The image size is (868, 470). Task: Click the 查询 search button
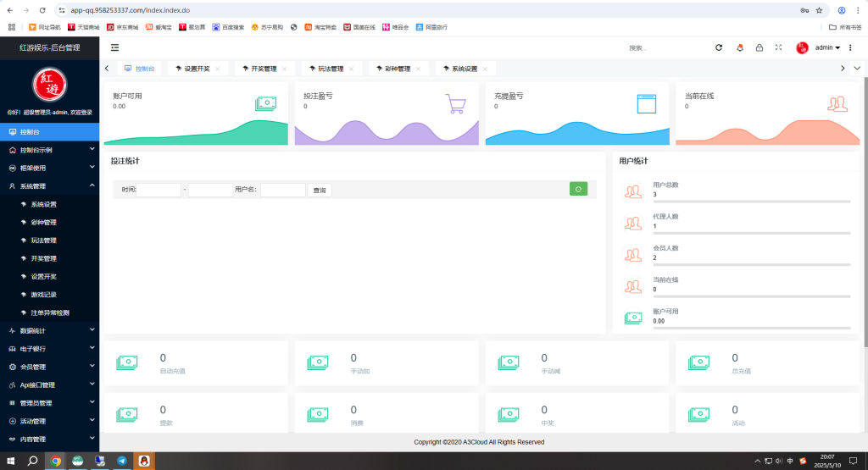(320, 191)
